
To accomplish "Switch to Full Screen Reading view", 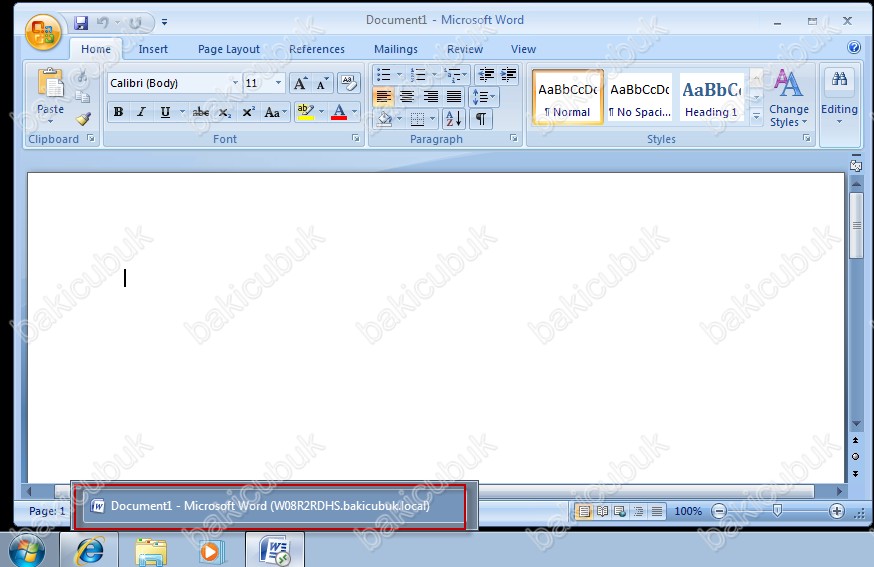I will point(602,511).
